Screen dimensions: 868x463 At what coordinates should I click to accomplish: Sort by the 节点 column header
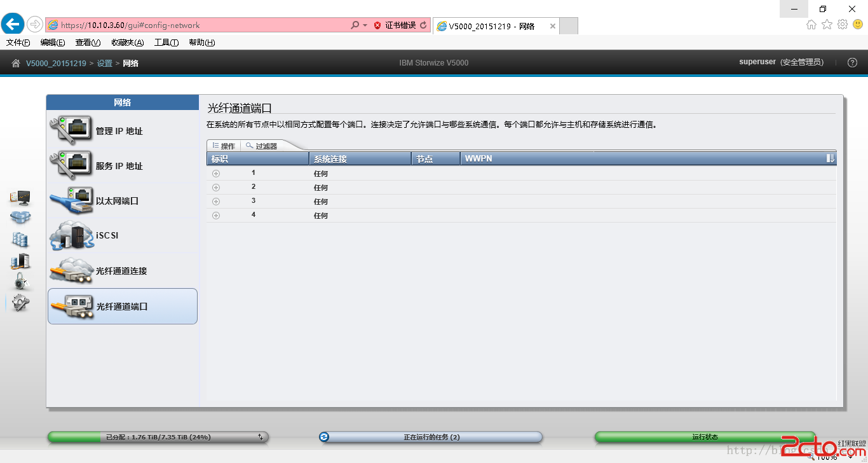click(x=436, y=158)
